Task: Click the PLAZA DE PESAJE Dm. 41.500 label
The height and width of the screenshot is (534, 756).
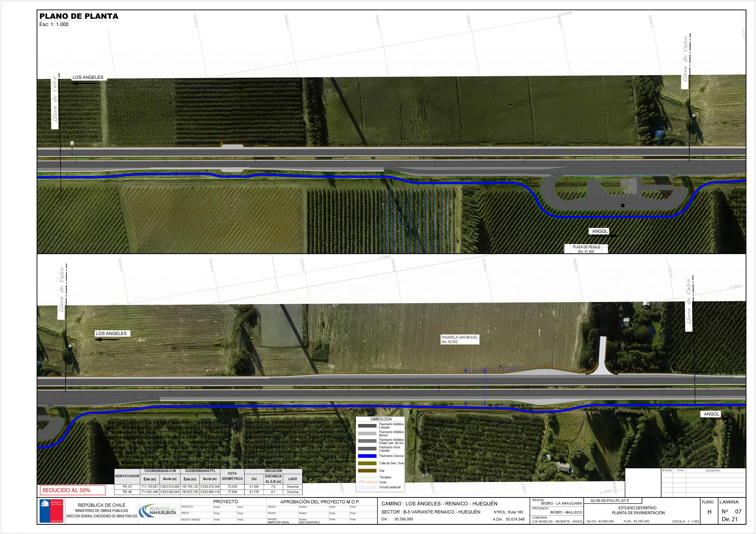Action: point(586,249)
